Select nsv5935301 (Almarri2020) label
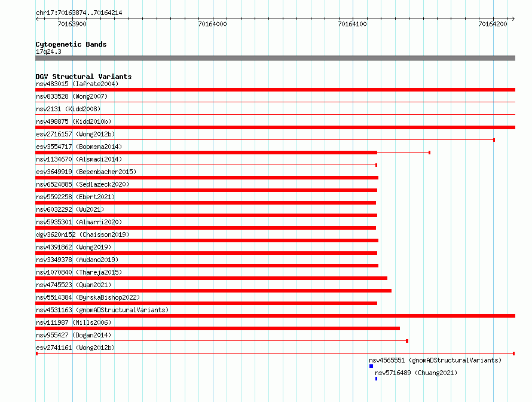The width and height of the screenshot is (532, 402). pyautogui.click(x=79, y=222)
